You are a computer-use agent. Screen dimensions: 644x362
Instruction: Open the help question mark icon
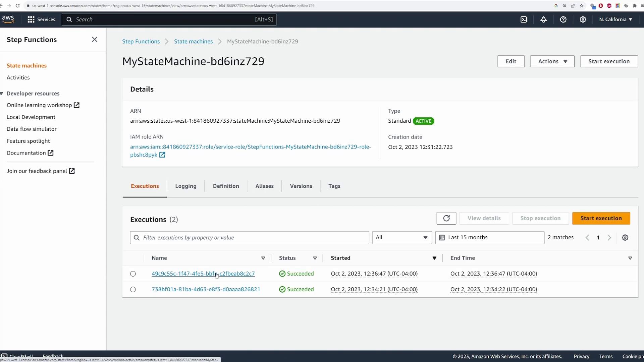(563, 19)
